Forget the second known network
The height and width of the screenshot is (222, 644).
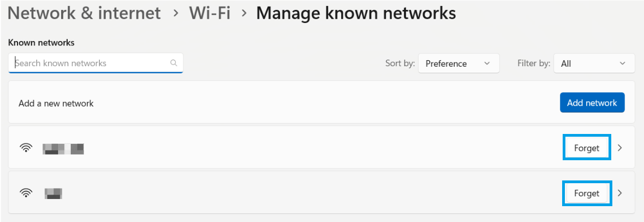point(587,193)
